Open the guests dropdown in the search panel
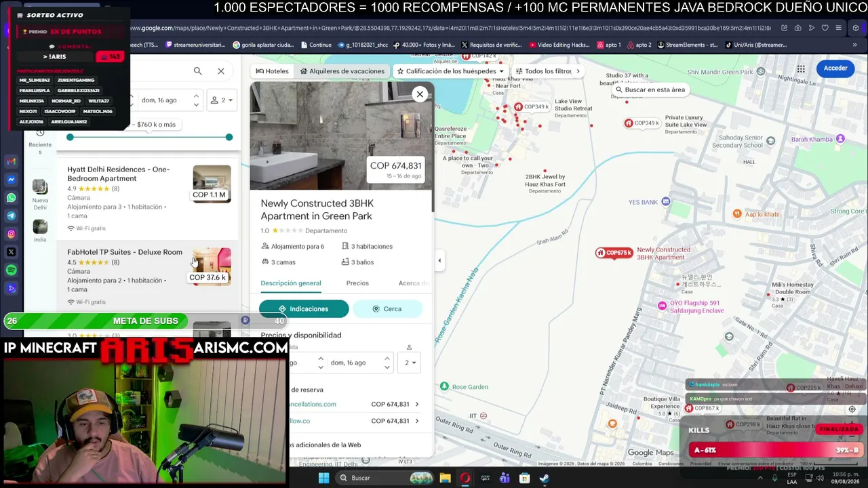The image size is (868, 488). pos(222,100)
